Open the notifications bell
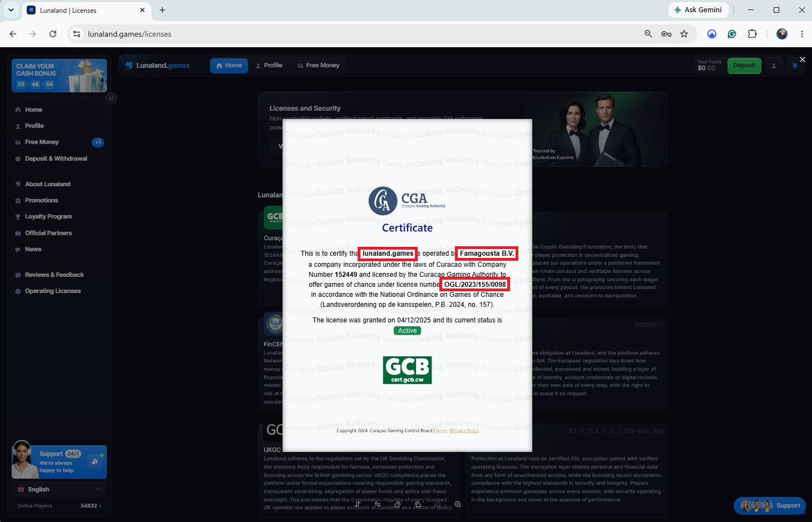Screen dimensions: 812x522 pos(795,66)
